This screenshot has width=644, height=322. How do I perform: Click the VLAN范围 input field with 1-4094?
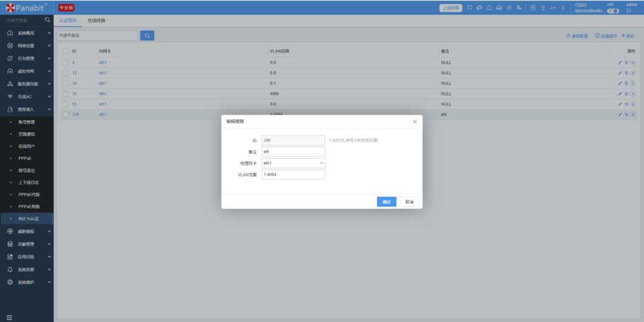293,175
